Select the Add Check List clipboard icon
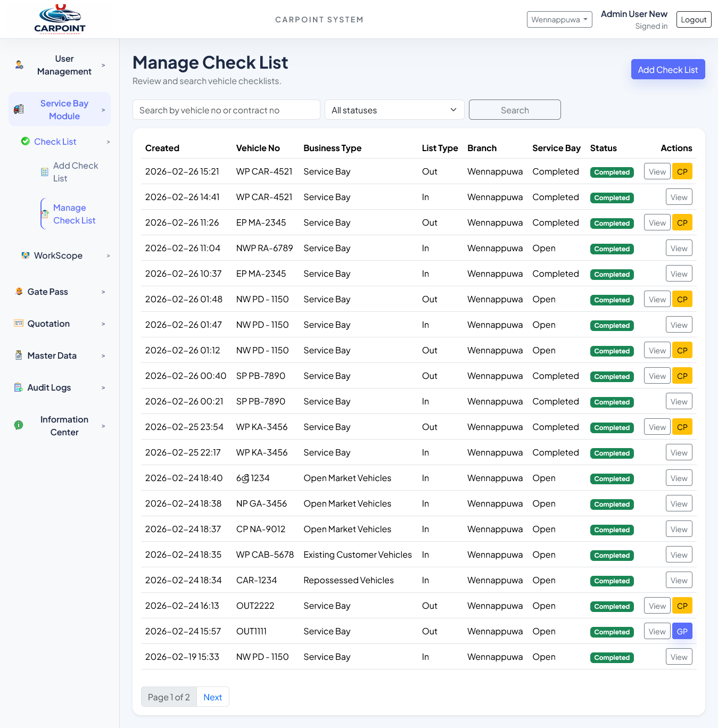The image size is (718, 728). [45, 172]
